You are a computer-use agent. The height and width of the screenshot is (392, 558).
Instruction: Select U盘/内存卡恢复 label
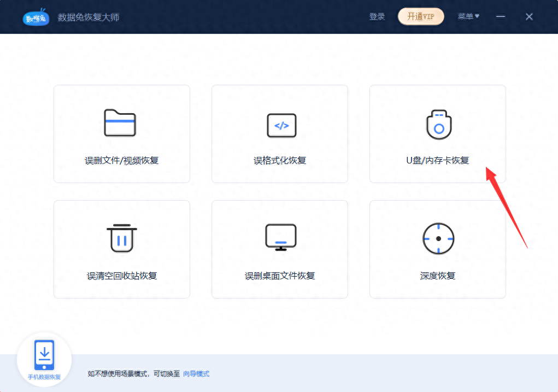437,161
